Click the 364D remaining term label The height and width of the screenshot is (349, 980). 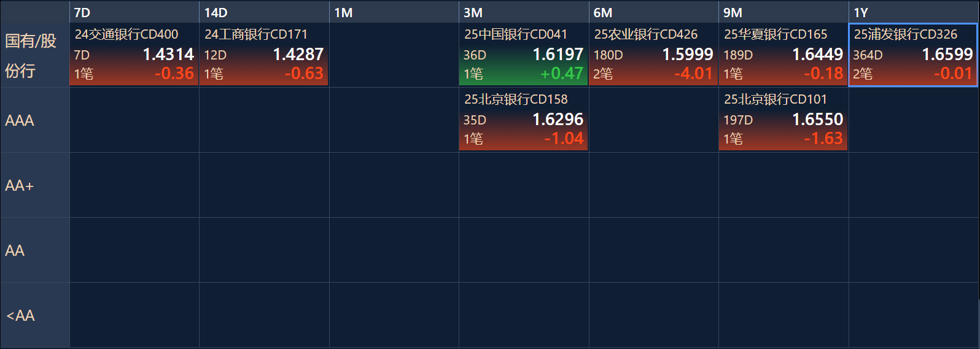[868, 55]
